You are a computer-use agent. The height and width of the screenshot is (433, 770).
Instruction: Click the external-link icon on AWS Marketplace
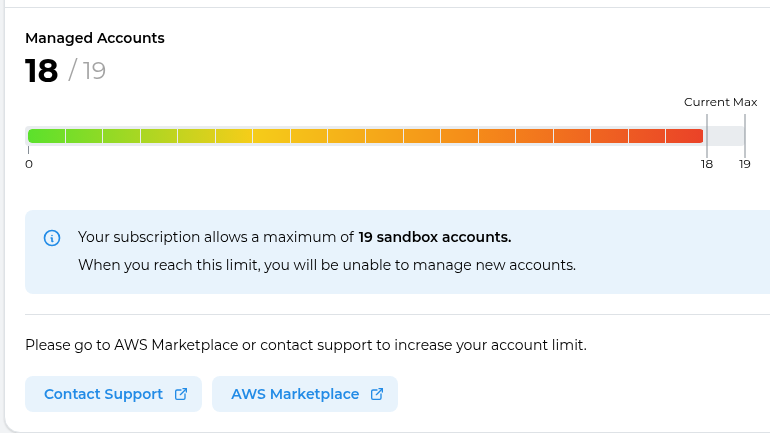[x=377, y=394]
